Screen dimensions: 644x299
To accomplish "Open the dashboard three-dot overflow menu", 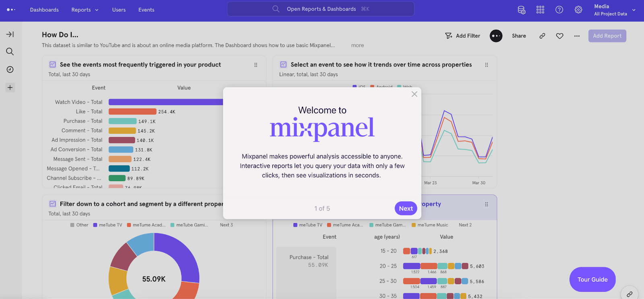I will [577, 36].
